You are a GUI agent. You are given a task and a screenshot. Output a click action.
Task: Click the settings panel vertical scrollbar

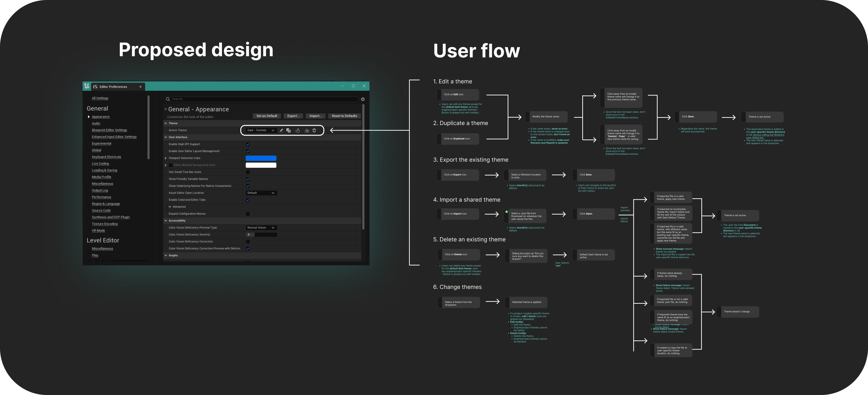click(x=363, y=167)
